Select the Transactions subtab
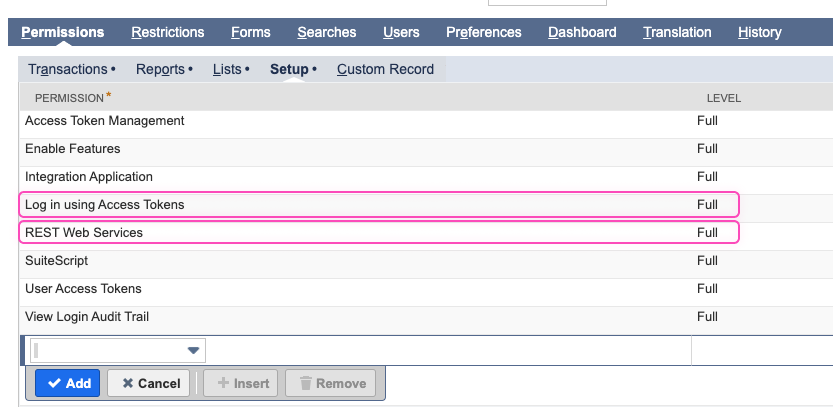This screenshot has width=833, height=407. [x=67, y=69]
